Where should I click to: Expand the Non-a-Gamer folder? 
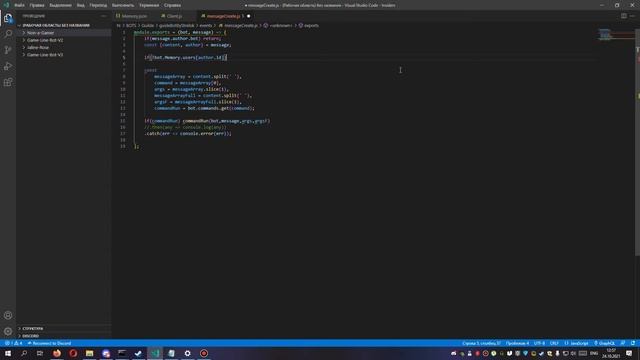coord(63,33)
